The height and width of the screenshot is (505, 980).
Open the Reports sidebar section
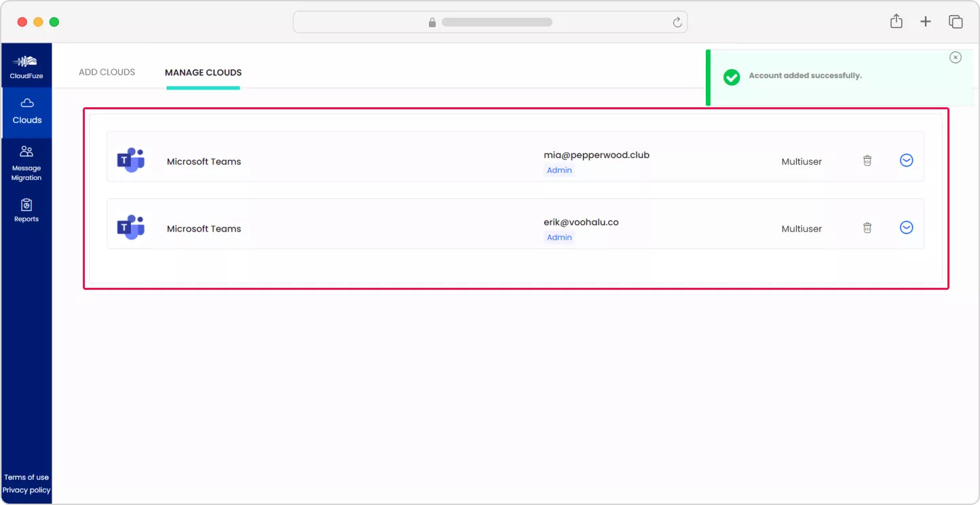point(26,210)
